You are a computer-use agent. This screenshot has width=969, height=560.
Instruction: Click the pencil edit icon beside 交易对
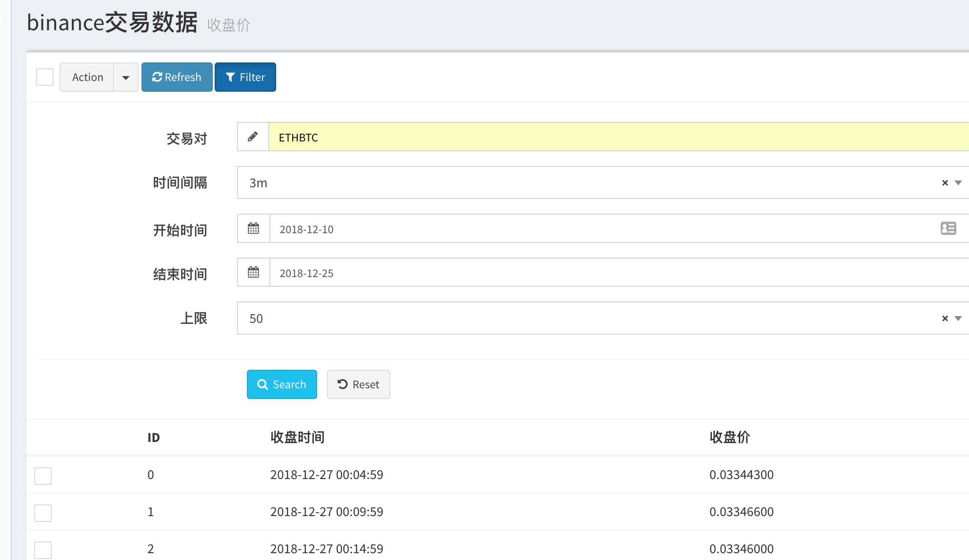tap(253, 137)
